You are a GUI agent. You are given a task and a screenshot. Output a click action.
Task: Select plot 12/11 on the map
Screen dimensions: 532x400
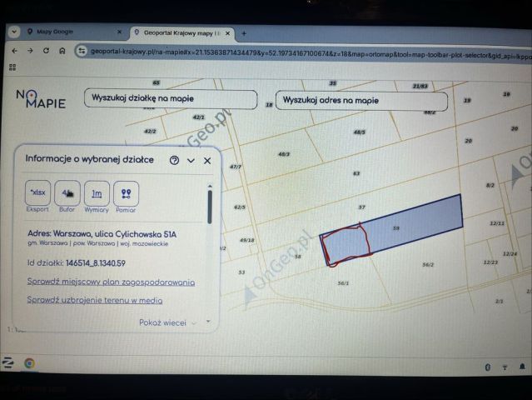coord(497,223)
